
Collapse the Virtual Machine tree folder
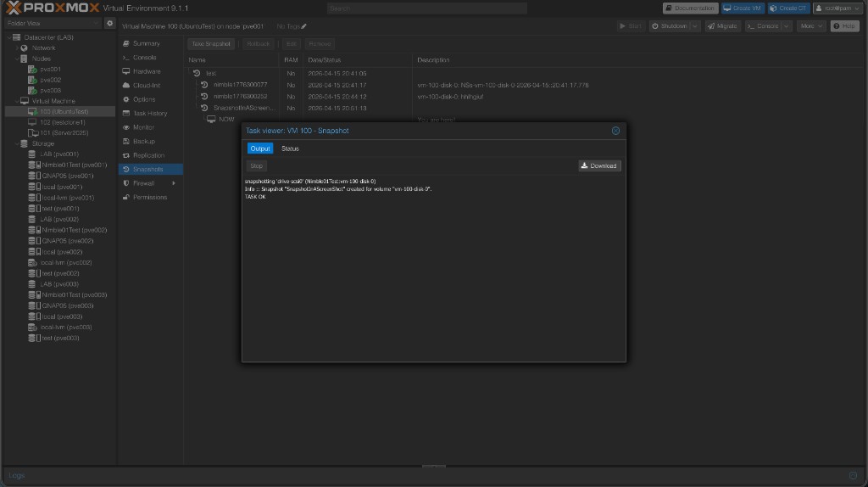pos(16,101)
